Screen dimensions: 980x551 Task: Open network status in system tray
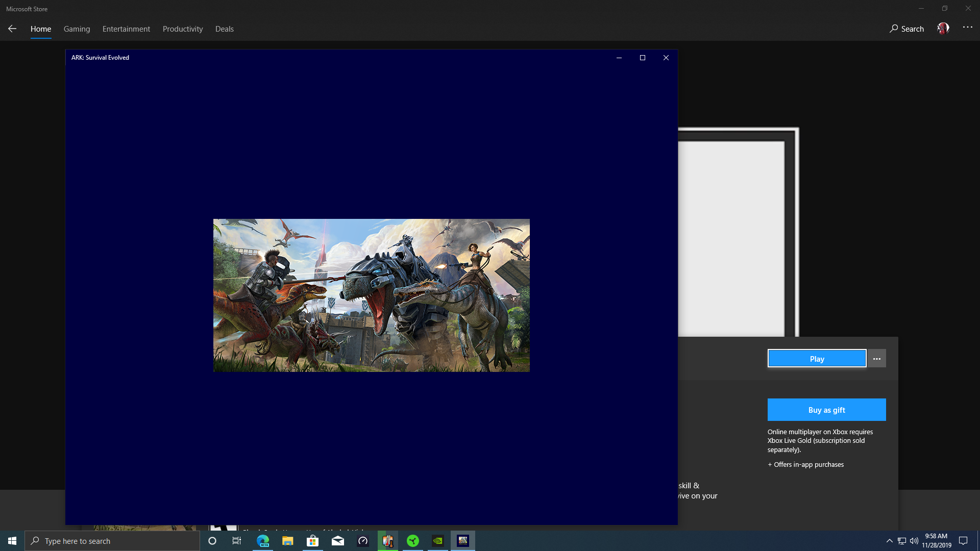[x=902, y=541]
